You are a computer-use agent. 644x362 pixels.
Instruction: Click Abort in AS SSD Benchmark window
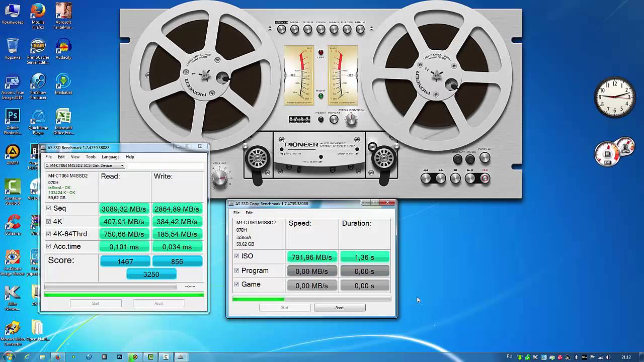tap(158, 303)
